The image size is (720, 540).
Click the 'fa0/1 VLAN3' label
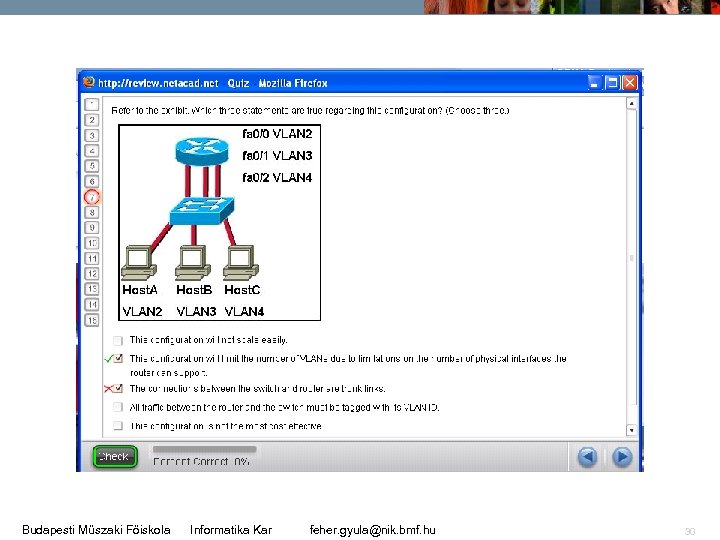coord(277,156)
